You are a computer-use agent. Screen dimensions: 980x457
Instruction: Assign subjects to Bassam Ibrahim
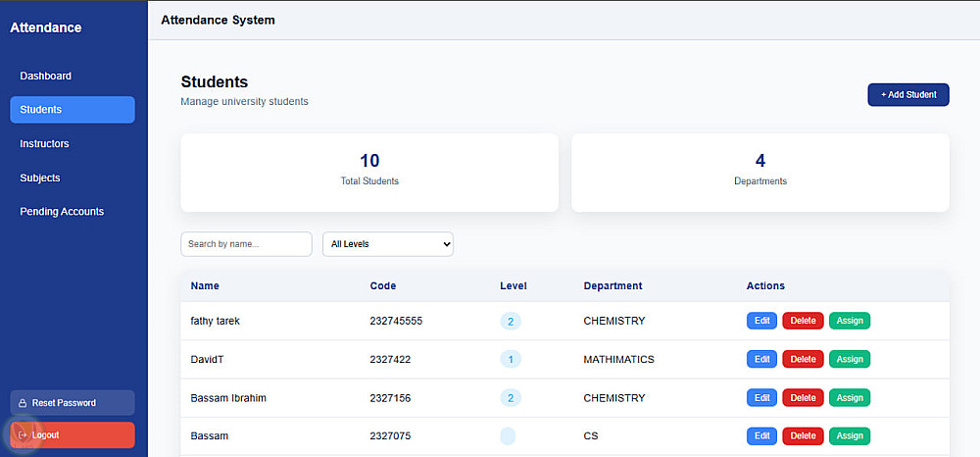click(850, 398)
